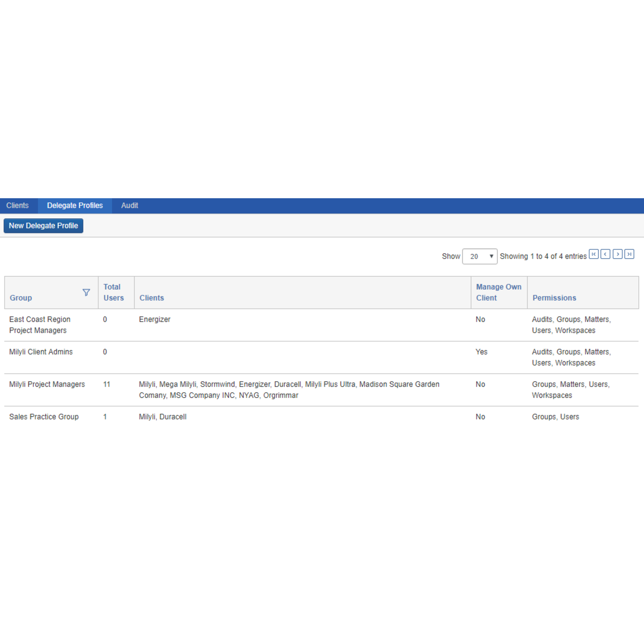Open the Audit tab
644x644 pixels.
[129, 205]
